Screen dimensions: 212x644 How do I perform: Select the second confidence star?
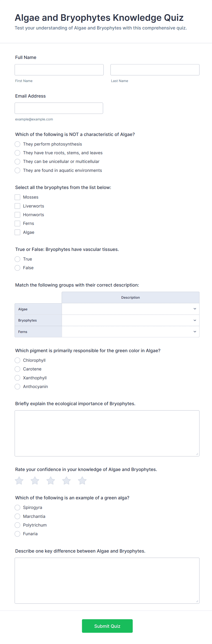35,480
